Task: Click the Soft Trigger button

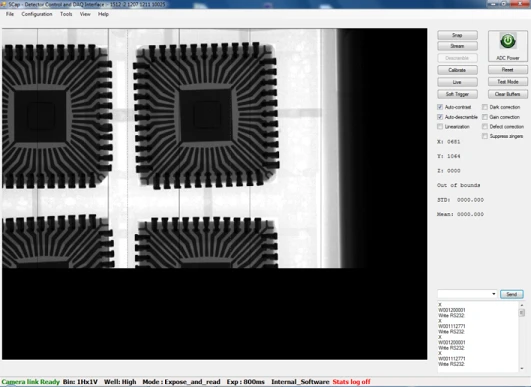Action: (457, 94)
